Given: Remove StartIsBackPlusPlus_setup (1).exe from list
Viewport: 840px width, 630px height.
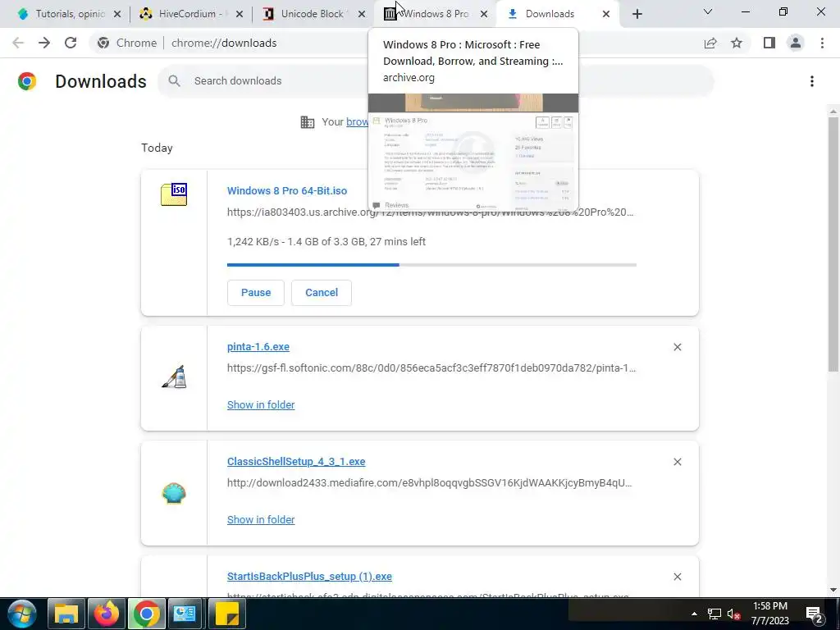Looking at the screenshot, I should [x=677, y=577].
